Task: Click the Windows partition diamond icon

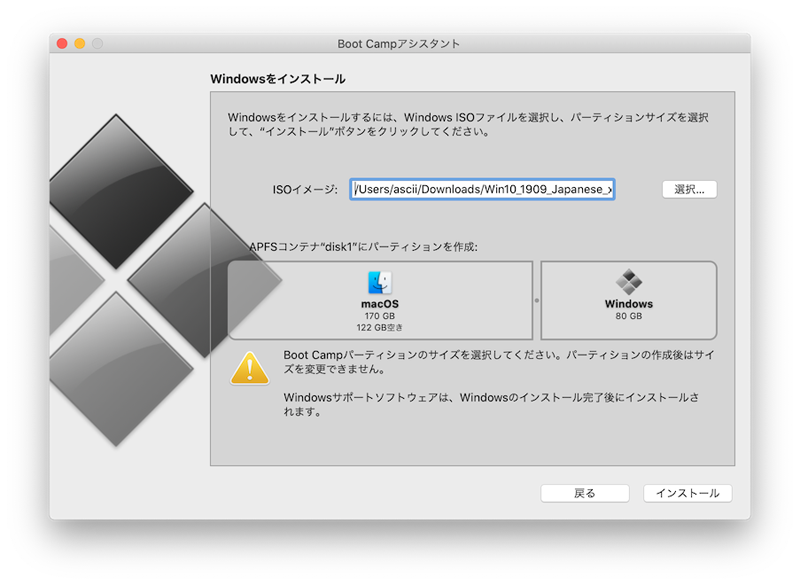Action: (629, 282)
